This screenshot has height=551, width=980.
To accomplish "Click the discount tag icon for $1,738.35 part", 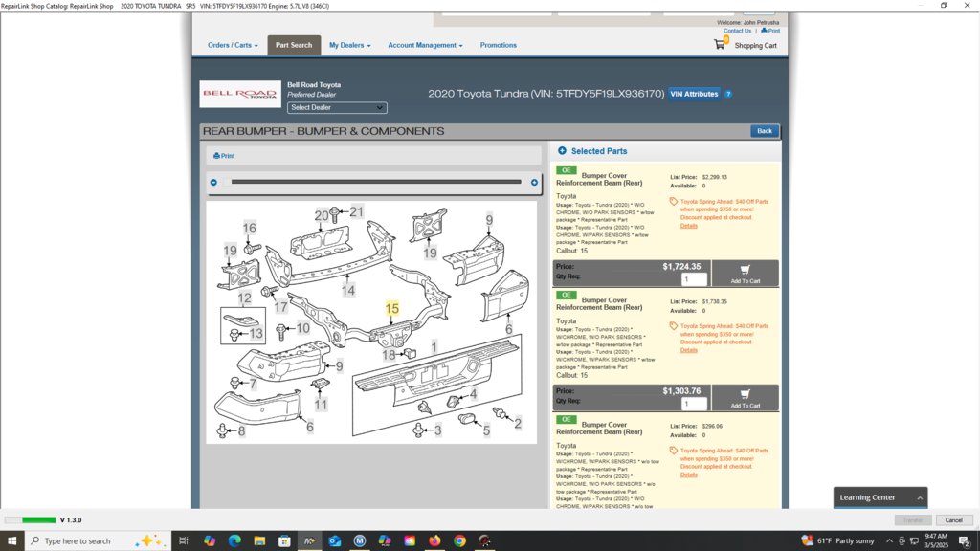I will coord(673,326).
